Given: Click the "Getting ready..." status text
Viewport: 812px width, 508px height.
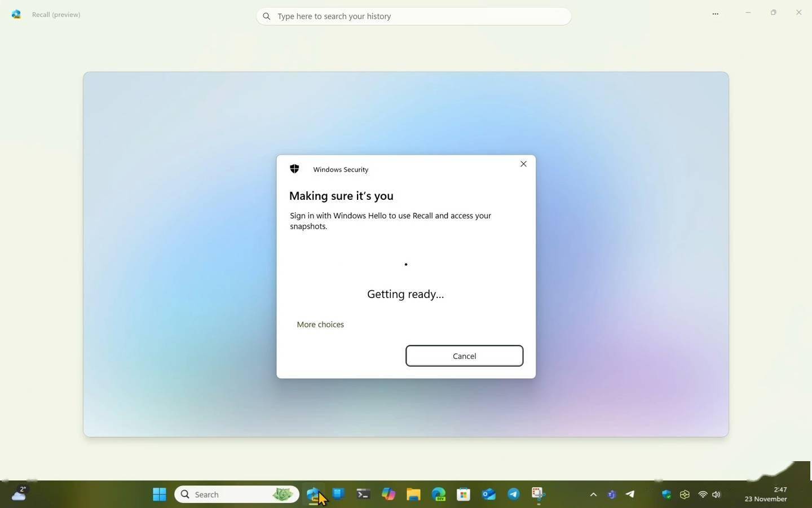Looking at the screenshot, I should point(405,294).
